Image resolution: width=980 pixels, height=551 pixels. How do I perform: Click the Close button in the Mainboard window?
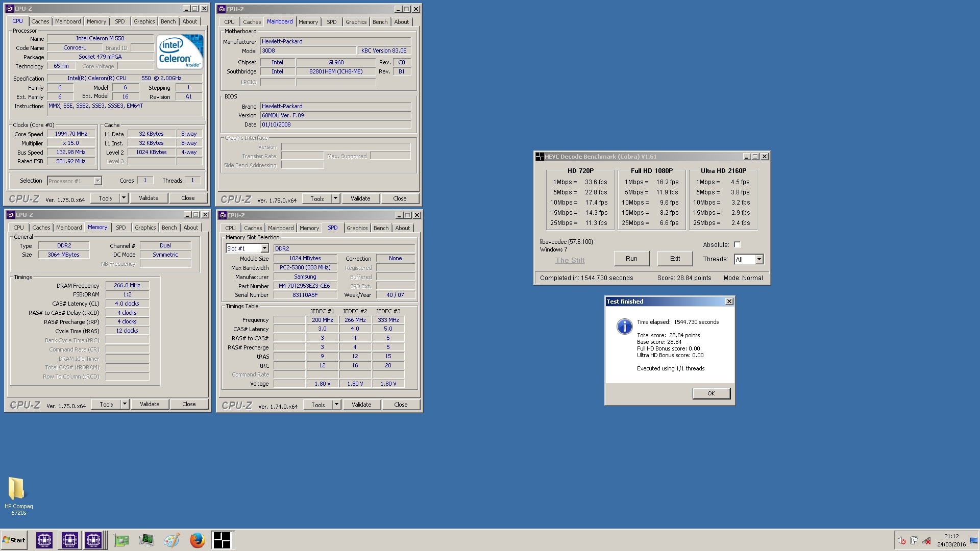click(400, 198)
